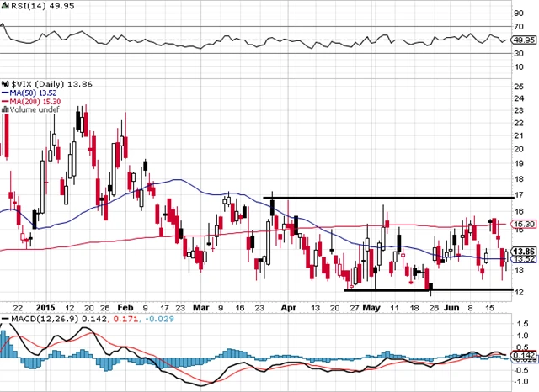Click the $VIX (Daily) chart title
This screenshot has height=392, width=539.
coord(40,84)
